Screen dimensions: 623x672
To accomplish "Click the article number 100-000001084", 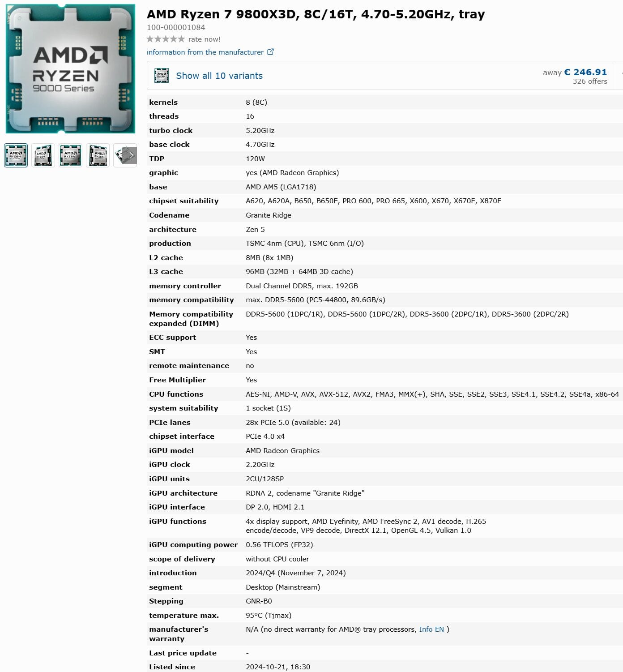I will point(176,27).
